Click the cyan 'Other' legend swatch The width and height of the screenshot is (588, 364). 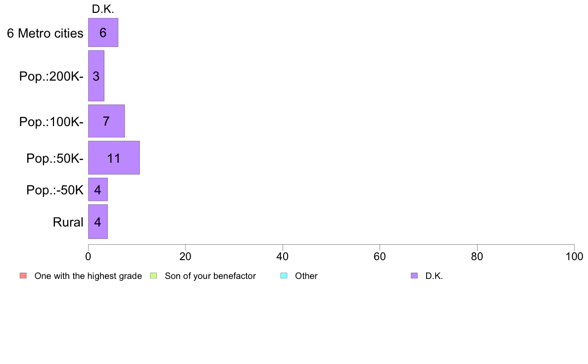(284, 275)
